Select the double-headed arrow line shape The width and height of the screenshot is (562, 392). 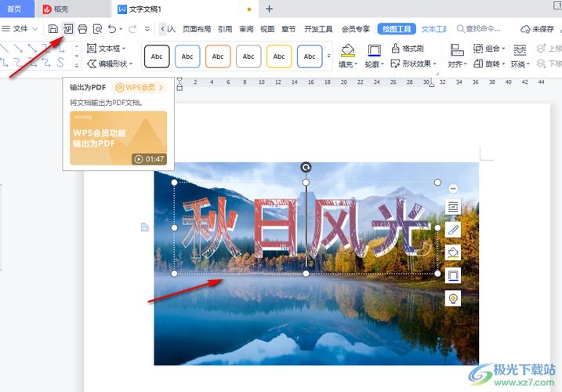[x=33, y=48]
